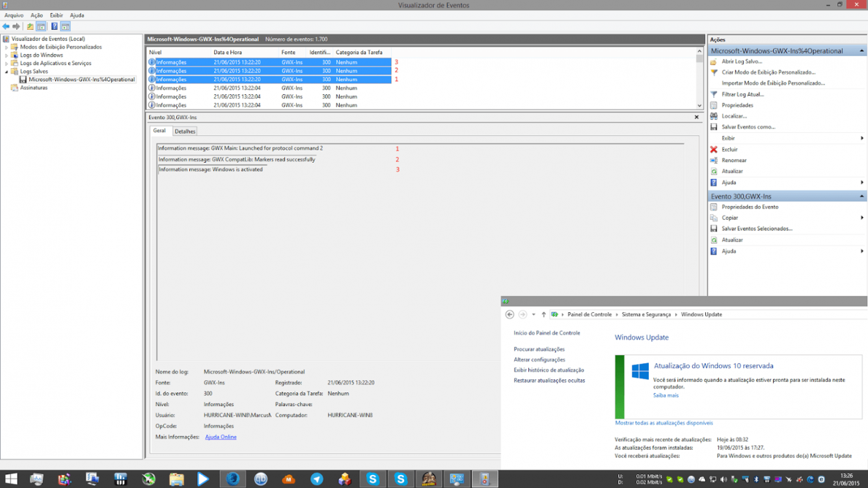Click Atualizar under the Evento 300,GWX-Ins section
868x488 pixels.
[732, 240]
